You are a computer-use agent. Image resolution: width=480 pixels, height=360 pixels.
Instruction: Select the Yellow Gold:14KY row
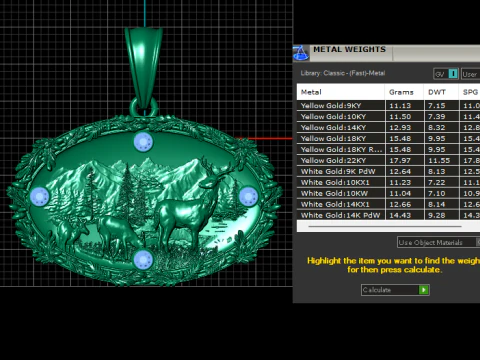click(388, 128)
